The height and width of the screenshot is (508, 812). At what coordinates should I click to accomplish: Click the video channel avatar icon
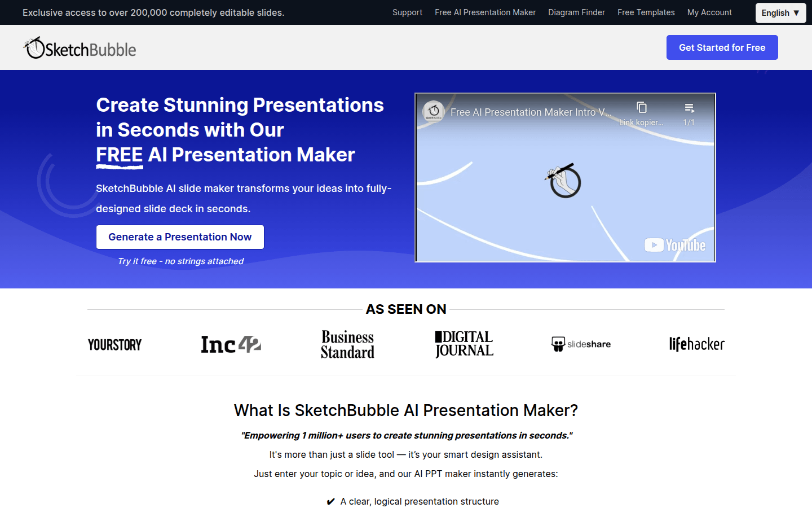tap(434, 112)
